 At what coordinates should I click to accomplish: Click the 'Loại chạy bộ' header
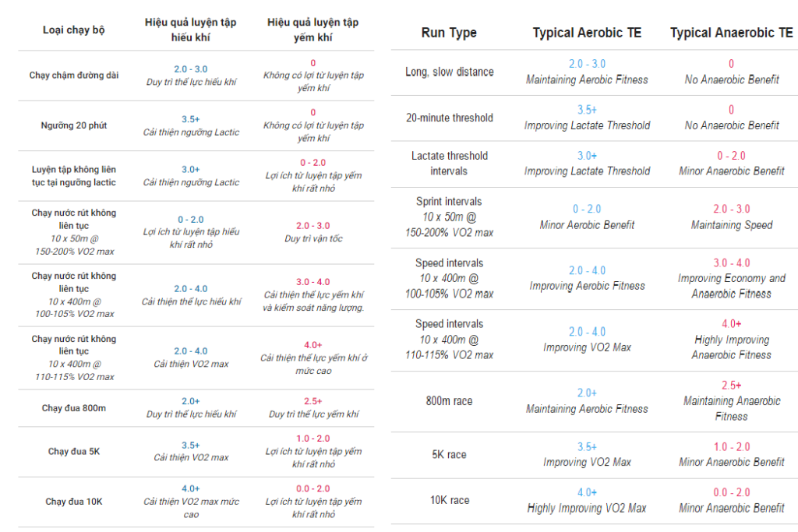click(x=74, y=30)
